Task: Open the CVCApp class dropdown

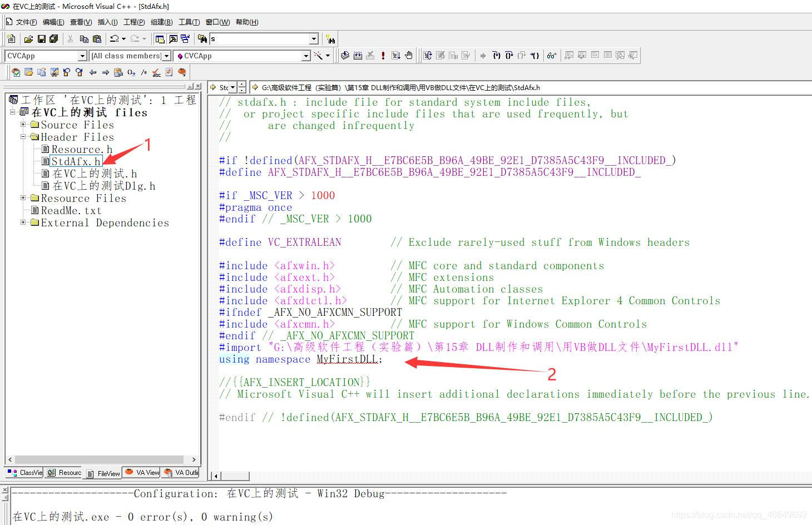Action: click(x=82, y=56)
